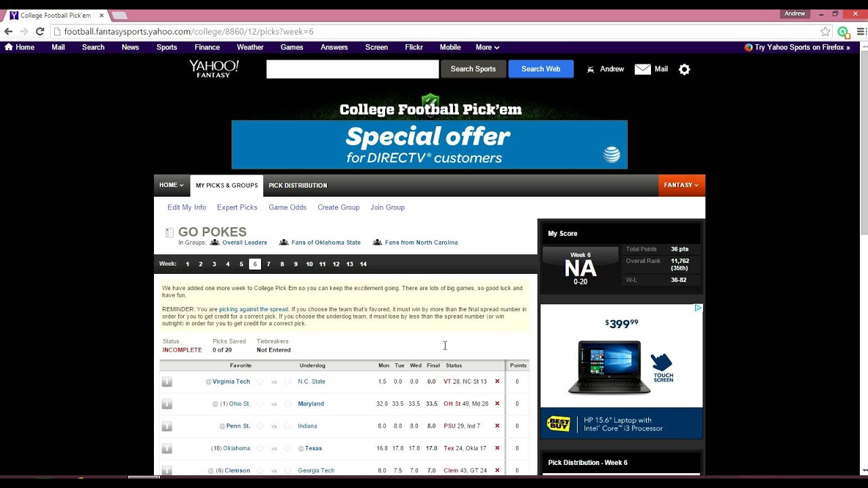Open the Edit My Info link
868x488 pixels.
(x=186, y=207)
